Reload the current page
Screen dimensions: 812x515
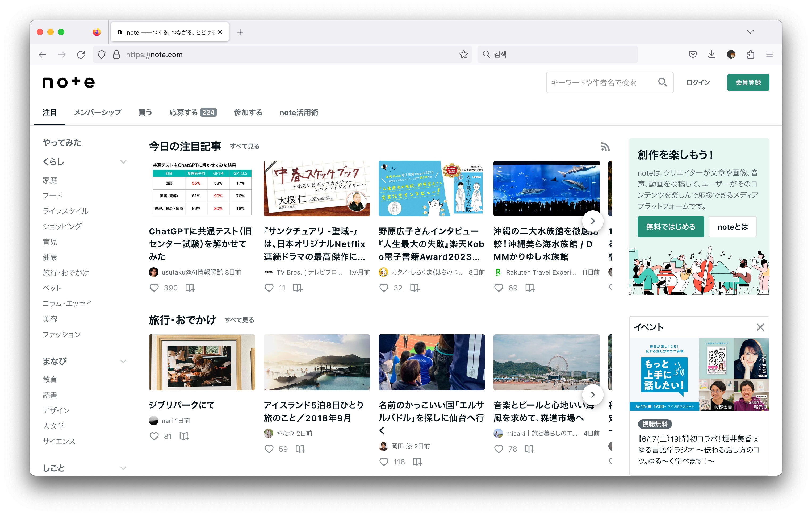(x=81, y=55)
